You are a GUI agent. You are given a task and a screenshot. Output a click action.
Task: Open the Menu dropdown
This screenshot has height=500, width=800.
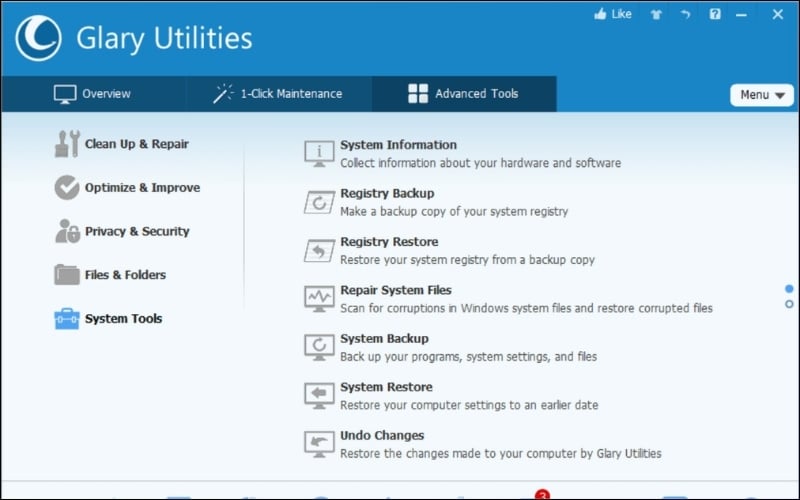762,95
